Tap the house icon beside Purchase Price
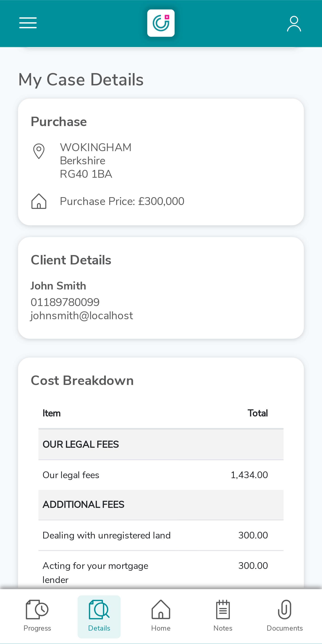The height and width of the screenshot is (644, 322). (x=39, y=201)
